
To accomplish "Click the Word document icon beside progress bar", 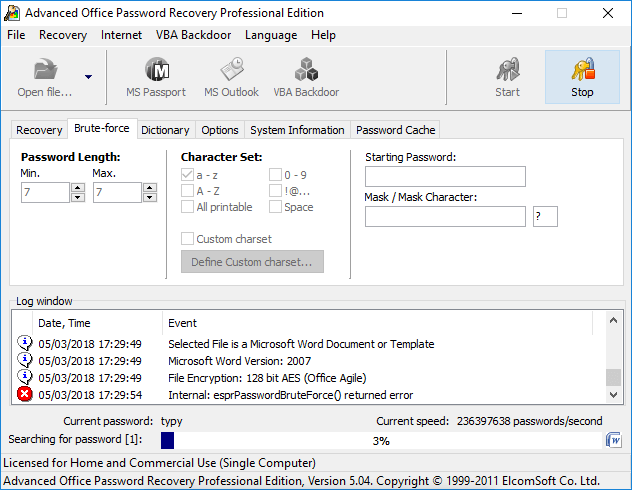I will (613, 440).
